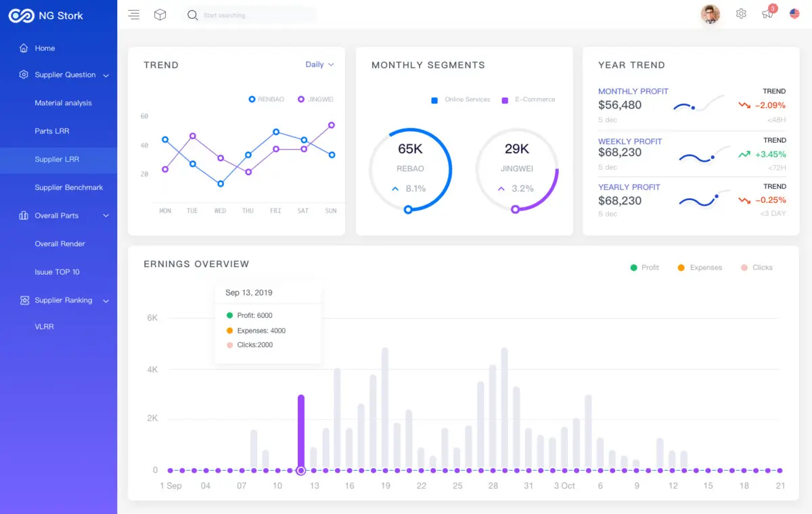Open notifications megaphone icon with badge

[x=767, y=14]
